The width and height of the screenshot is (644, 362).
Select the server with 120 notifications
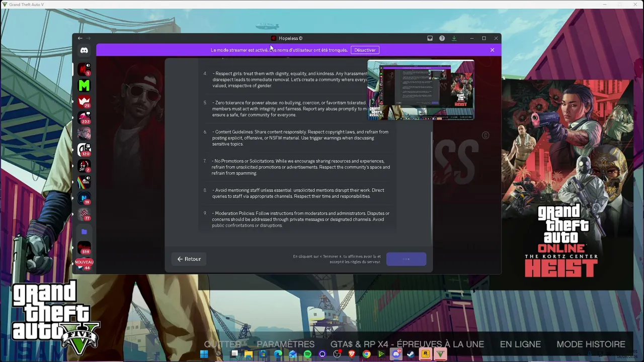(84, 149)
